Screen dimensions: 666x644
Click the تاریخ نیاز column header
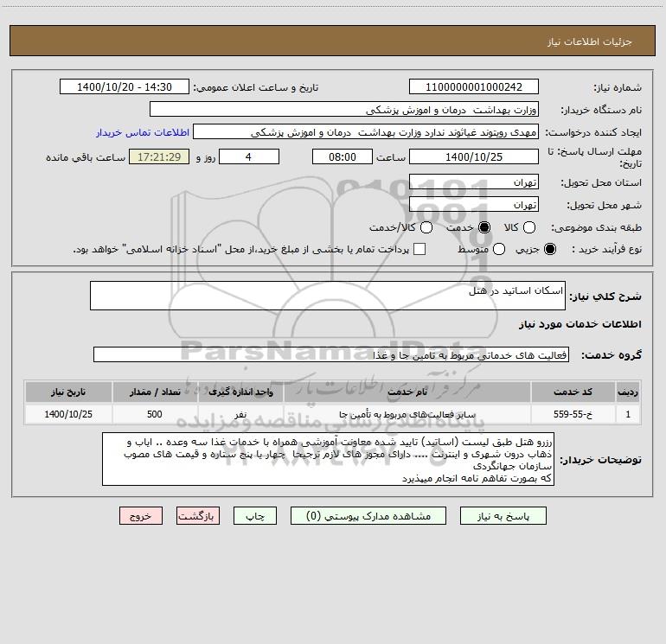(x=68, y=392)
